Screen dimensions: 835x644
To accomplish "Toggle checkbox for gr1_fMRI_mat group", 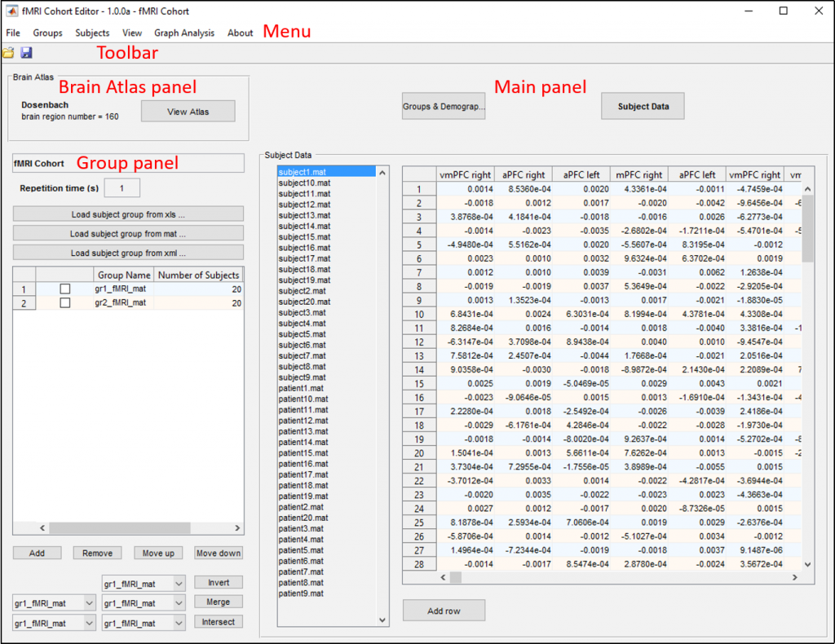I will point(65,289).
